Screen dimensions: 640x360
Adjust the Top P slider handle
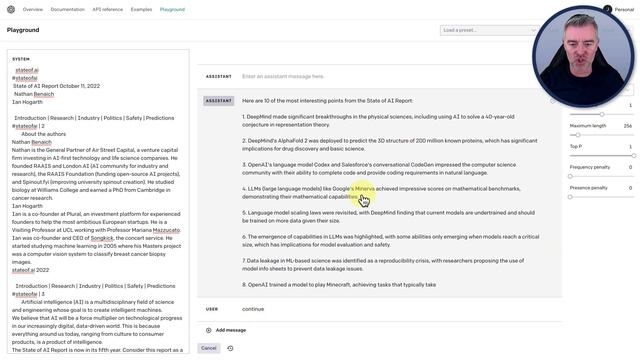coord(633,156)
